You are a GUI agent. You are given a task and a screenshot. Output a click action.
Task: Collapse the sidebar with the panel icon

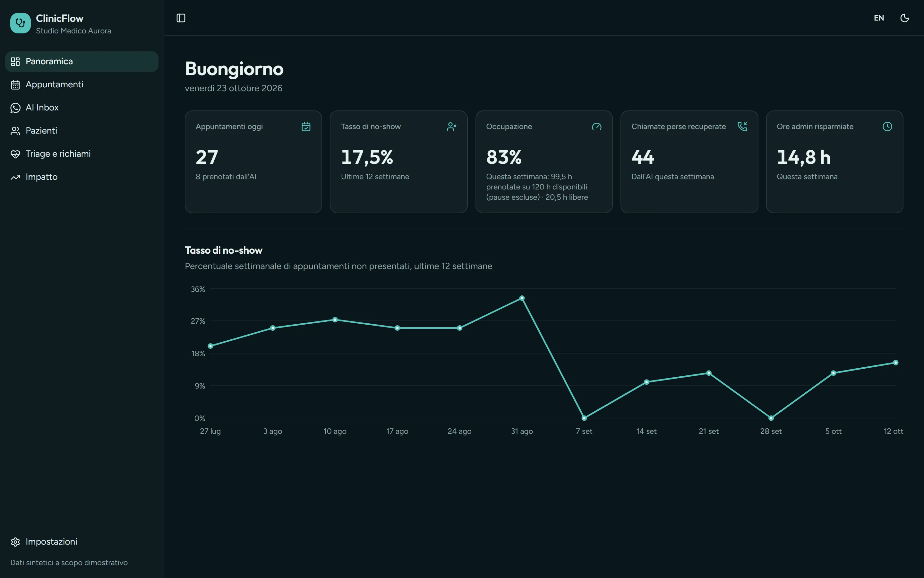coord(181,18)
